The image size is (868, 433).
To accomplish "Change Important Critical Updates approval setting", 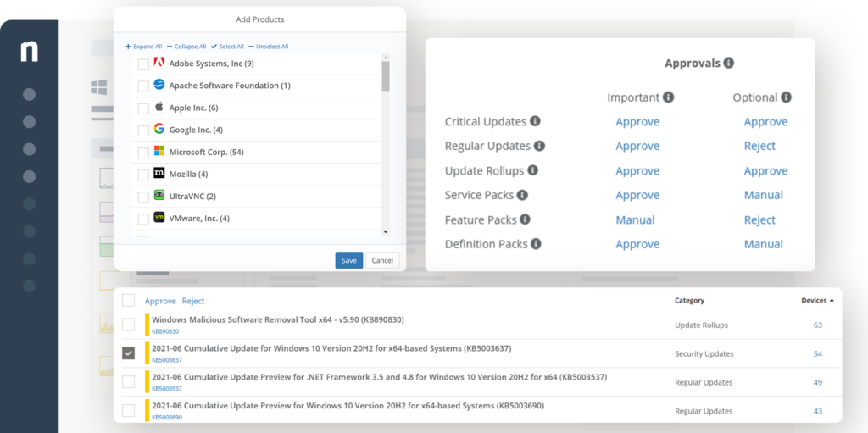I will 637,121.
